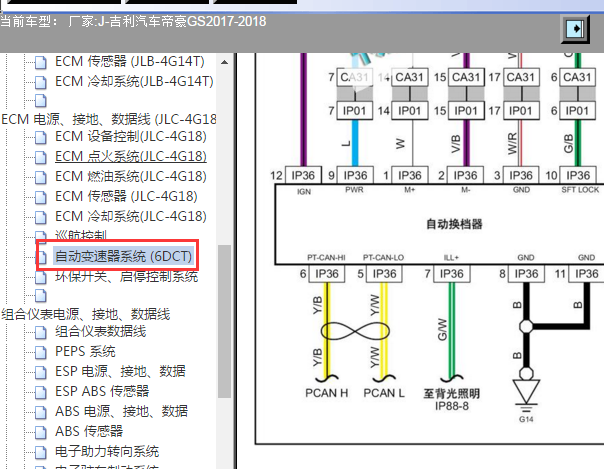The height and width of the screenshot is (469, 604).
Task: Click the PCAN H label in diagram
Action: point(327,393)
